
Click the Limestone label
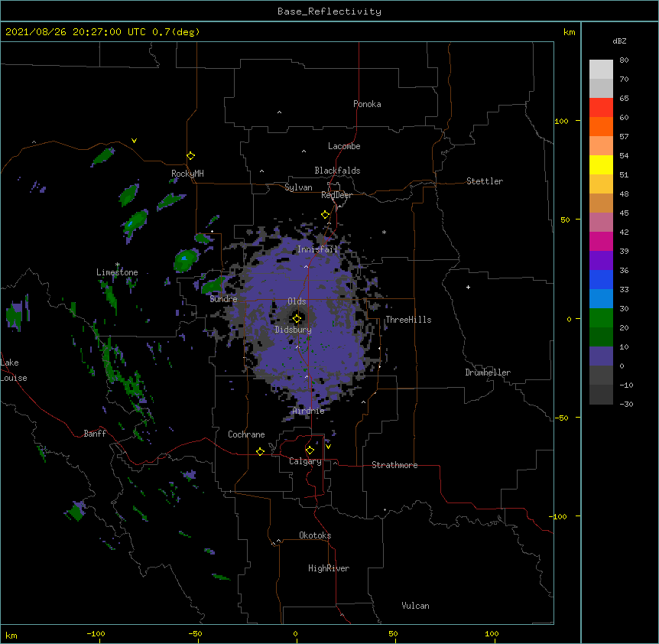click(117, 272)
